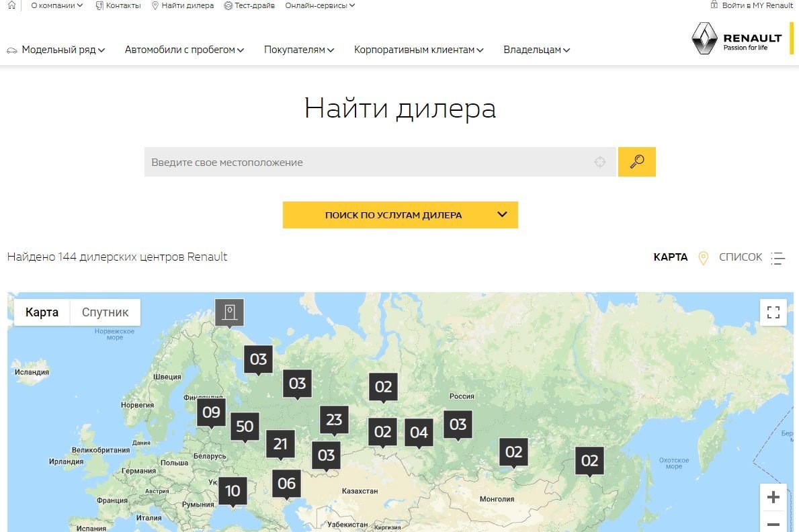Expand Онлайн-сервисы menu
The height and width of the screenshot is (532, 799).
point(320,5)
